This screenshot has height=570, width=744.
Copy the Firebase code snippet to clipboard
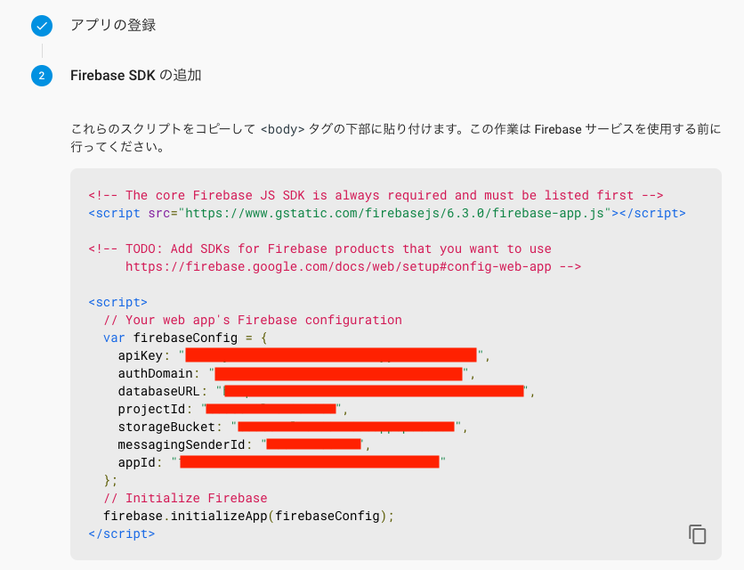tap(697, 534)
